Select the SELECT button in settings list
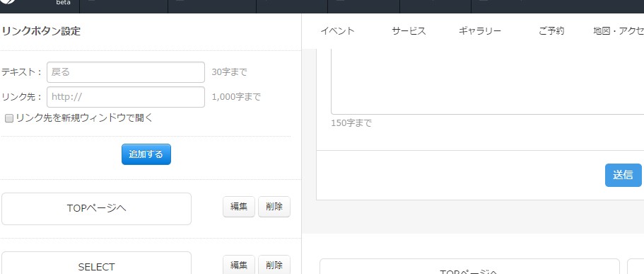 97,263
